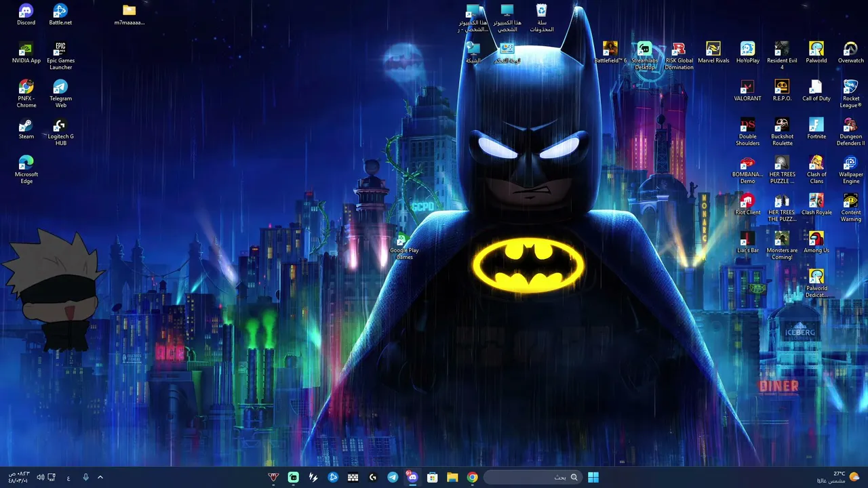Select the Buckshot Roulette desktop shortcut
Screen dimensions: 868x488
(782, 131)
